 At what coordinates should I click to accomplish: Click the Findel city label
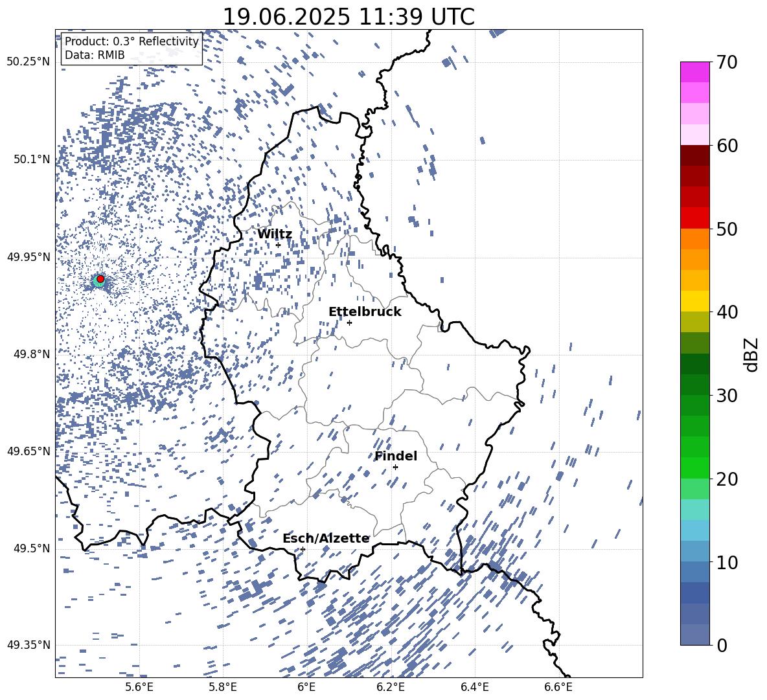tap(396, 456)
